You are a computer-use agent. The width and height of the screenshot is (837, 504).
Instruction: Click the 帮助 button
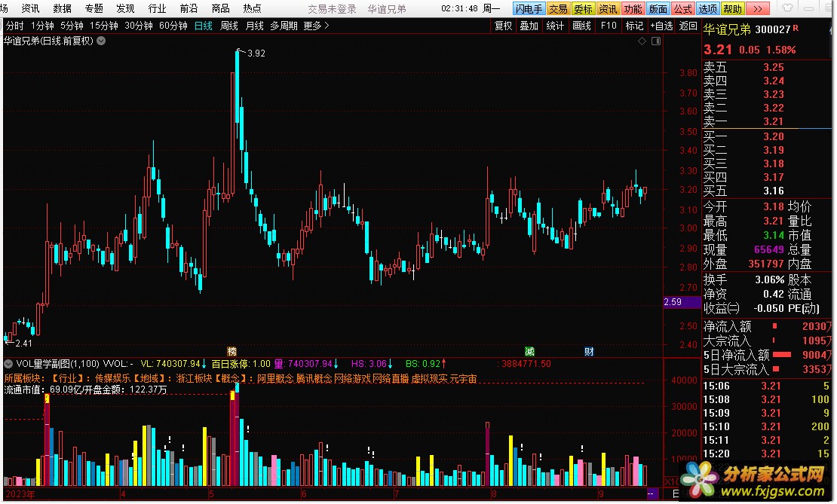pos(732,8)
